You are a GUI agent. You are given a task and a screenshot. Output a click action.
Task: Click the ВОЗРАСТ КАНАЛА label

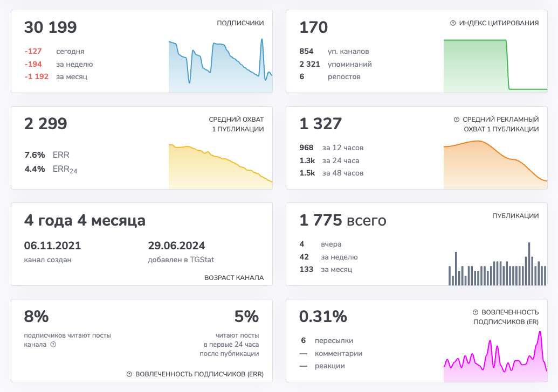[x=234, y=278]
